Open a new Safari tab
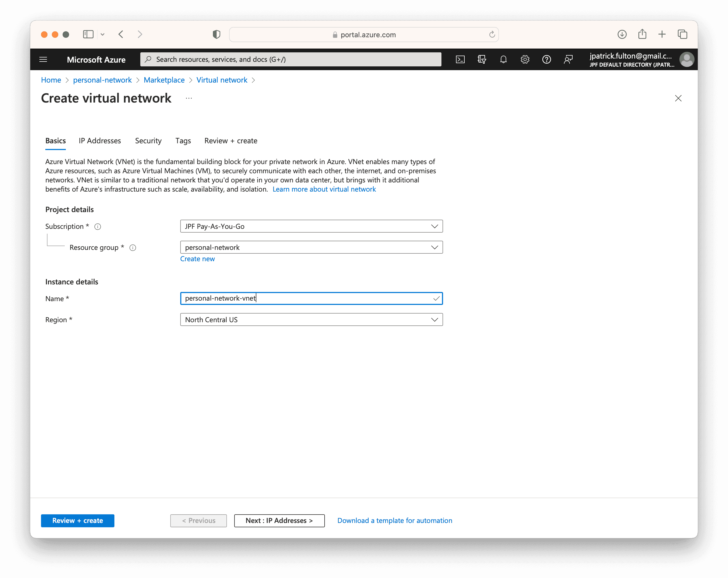The height and width of the screenshot is (578, 728). (x=662, y=35)
